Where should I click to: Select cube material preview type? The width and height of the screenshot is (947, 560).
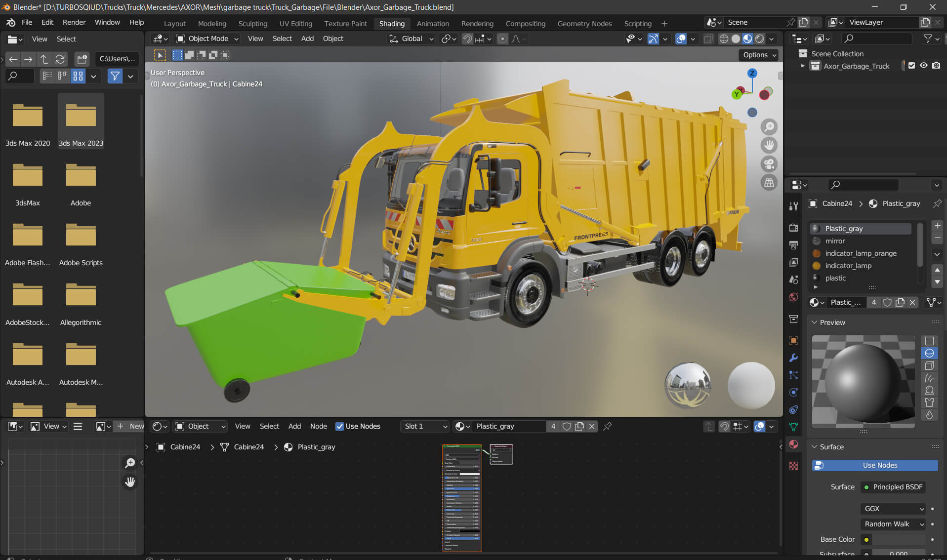tap(929, 365)
